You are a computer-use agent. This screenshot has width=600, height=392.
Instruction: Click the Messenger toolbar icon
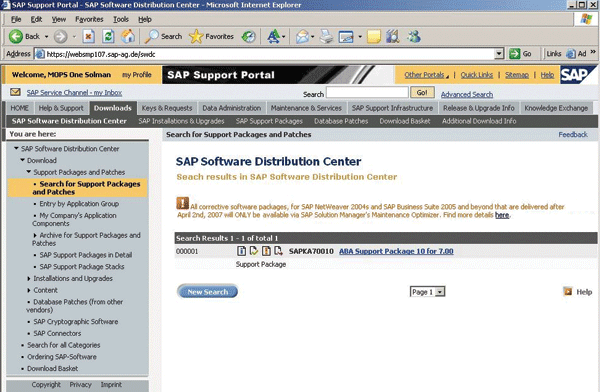[414, 37]
